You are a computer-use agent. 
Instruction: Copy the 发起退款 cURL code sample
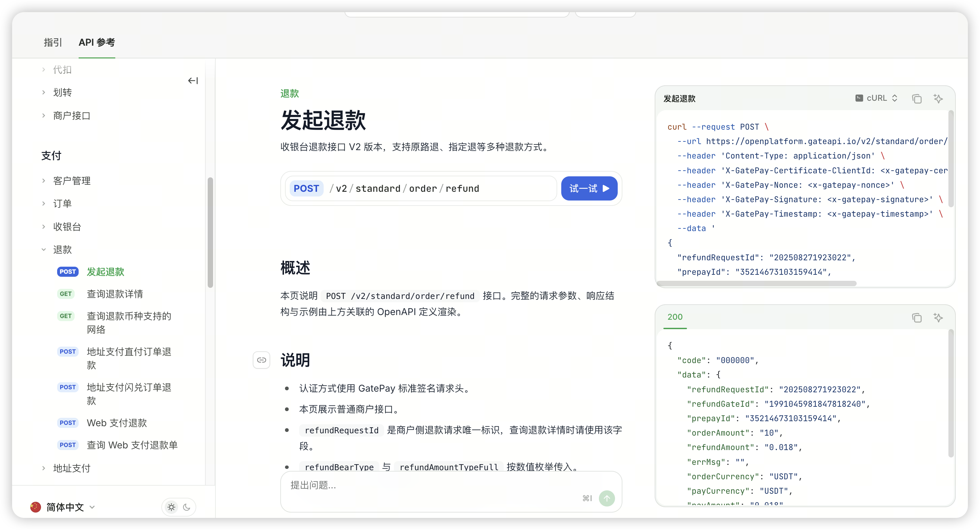pyautogui.click(x=916, y=98)
